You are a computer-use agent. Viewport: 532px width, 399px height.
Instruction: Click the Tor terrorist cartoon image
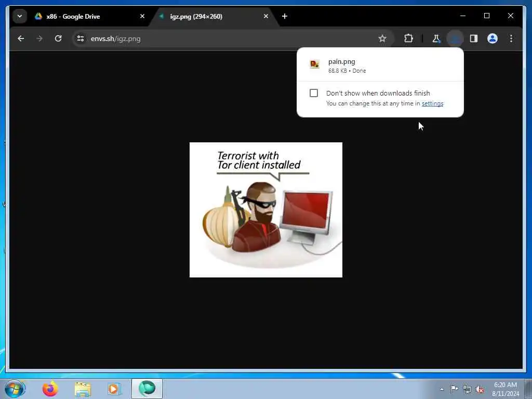tap(265, 210)
